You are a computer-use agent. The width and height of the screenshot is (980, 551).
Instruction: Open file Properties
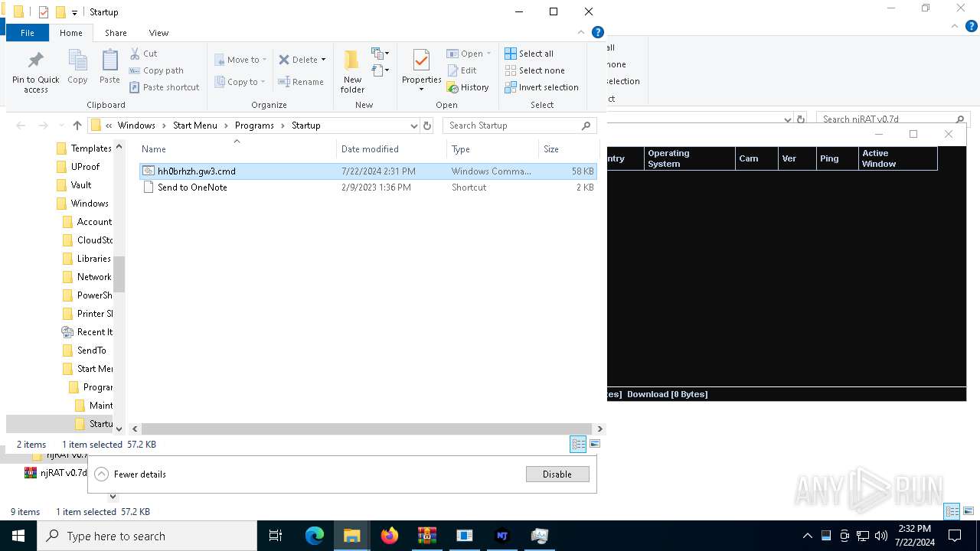pyautogui.click(x=421, y=70)
